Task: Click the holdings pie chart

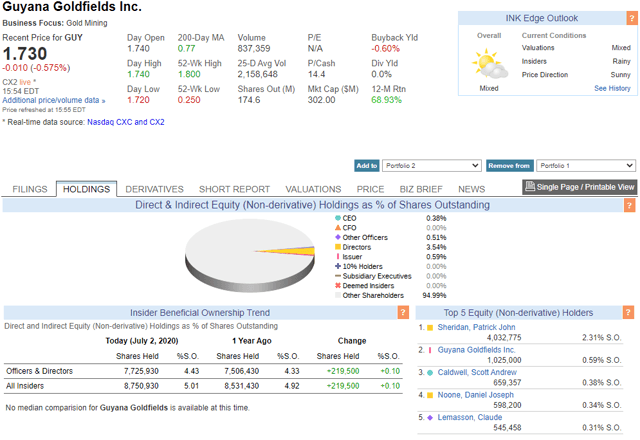Action: point(250,256)
